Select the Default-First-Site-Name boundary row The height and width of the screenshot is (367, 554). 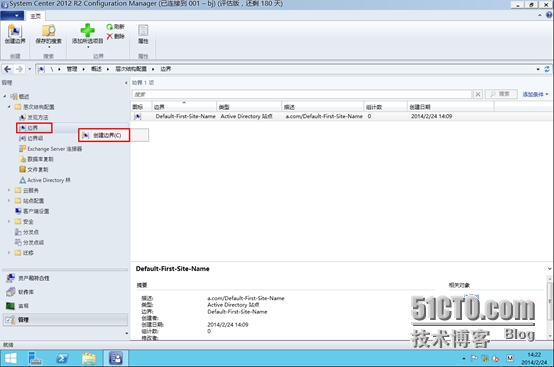click(x=342, y=116)
